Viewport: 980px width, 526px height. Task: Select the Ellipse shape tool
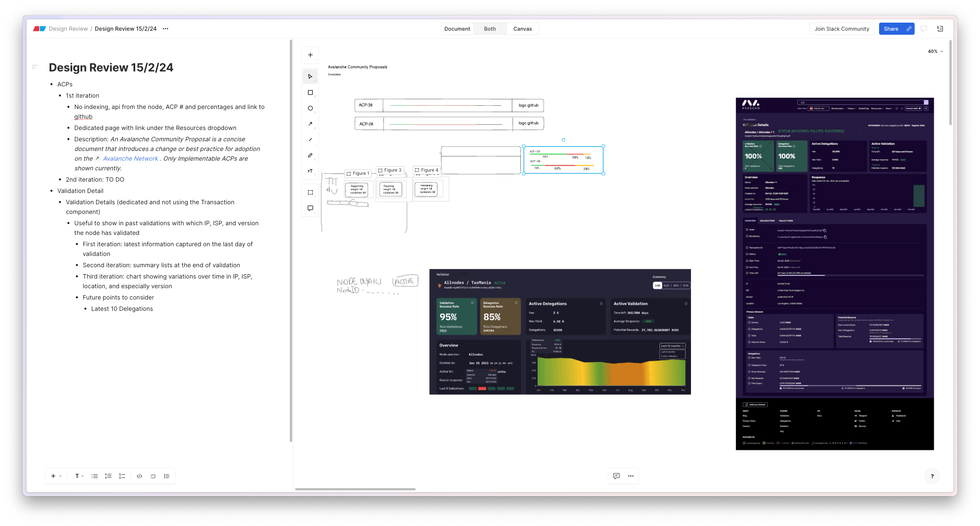coord(310,108)
